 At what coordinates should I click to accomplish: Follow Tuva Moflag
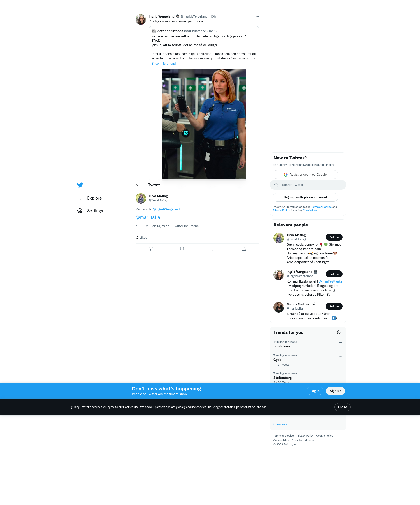[334, 237]
